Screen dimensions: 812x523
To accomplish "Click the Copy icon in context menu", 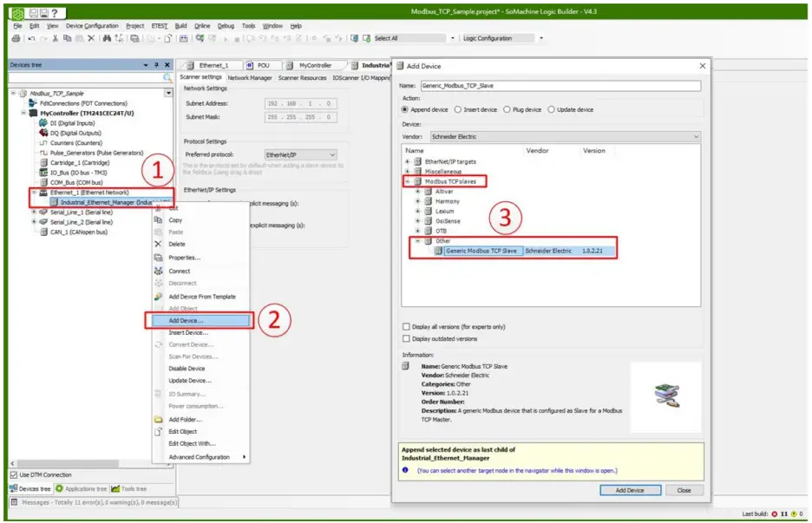I will [159, 220].
